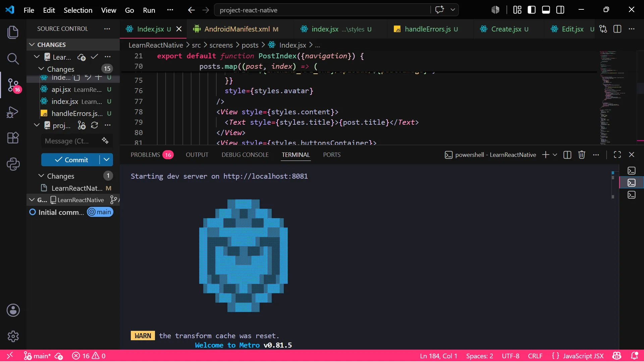Open Copilot chat icon in title bar
Viewport: 644px width, 362px height.
tap(439, 10)
